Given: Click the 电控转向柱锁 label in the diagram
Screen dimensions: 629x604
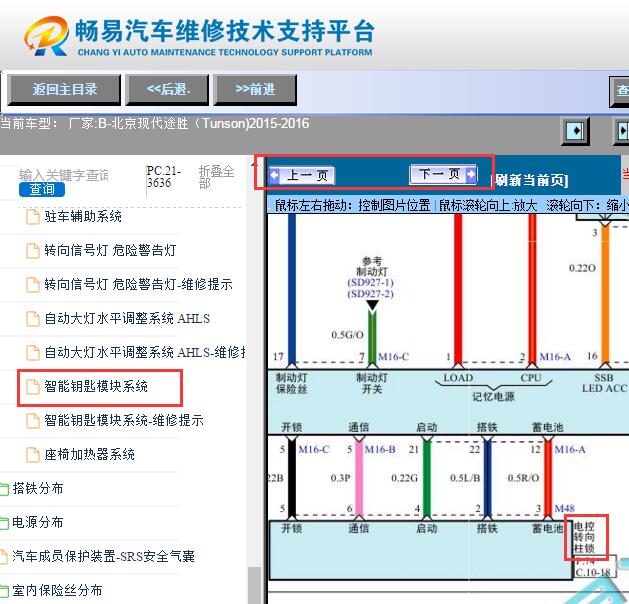Looking at the screenshot, I should (x=584, y=537).
